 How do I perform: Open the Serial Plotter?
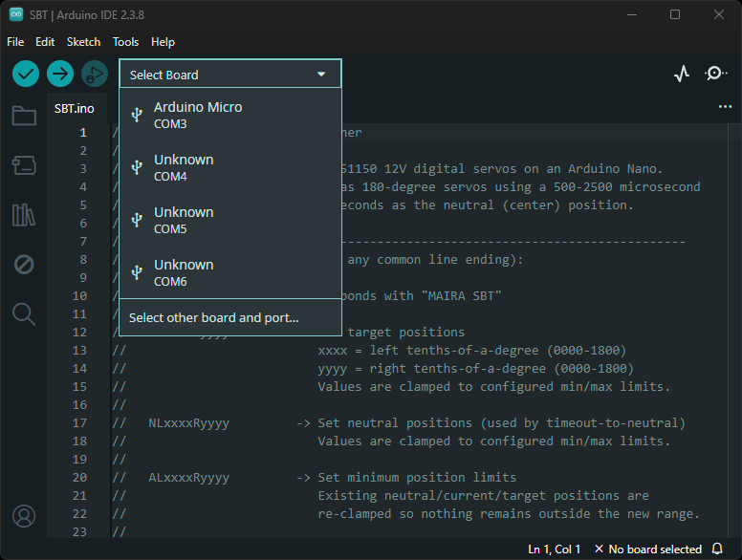tap(681, 74)
